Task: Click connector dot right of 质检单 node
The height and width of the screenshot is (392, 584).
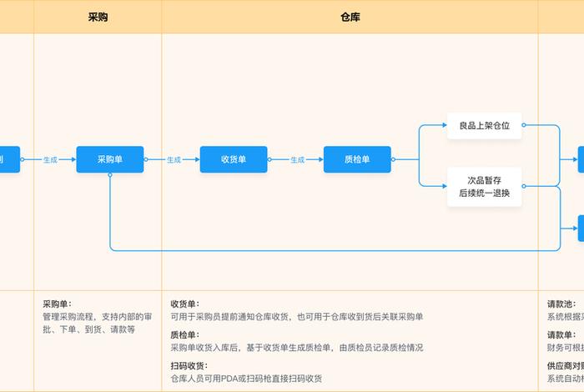Action: click(393, 159)
